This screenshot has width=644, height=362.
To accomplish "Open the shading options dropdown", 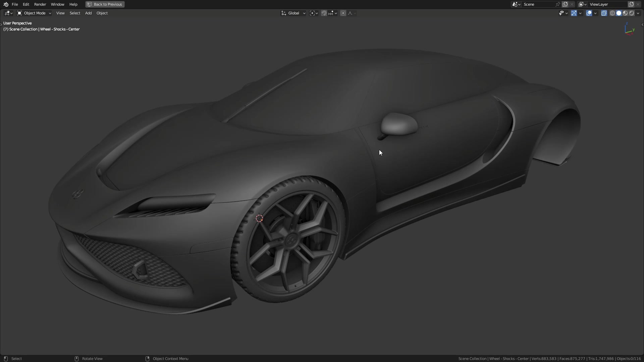I will (x=638, y=13).
